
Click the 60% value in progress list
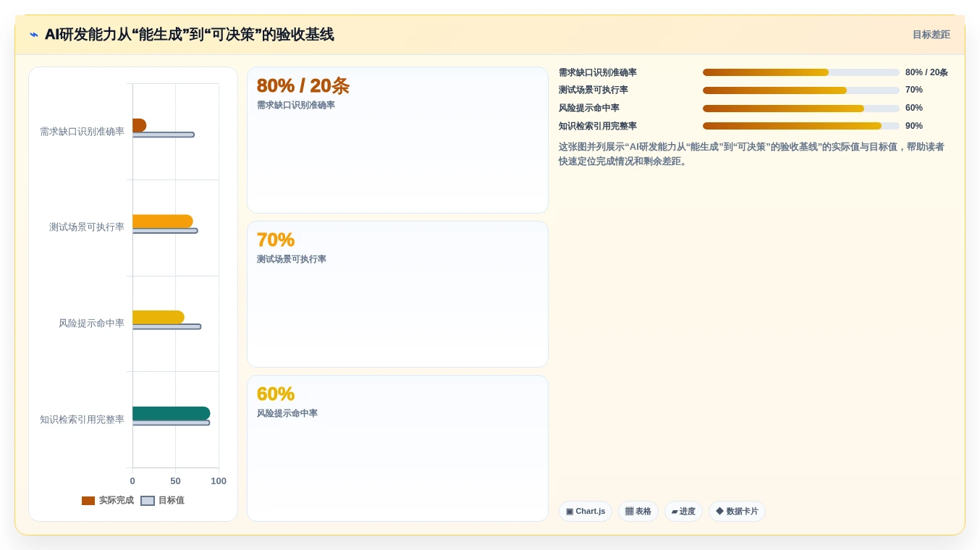pos(914,108)
